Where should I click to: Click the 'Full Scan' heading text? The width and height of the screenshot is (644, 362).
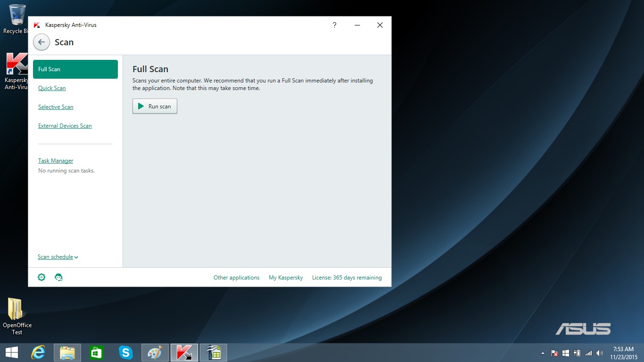pyautogui.click(x=150, y=69)
